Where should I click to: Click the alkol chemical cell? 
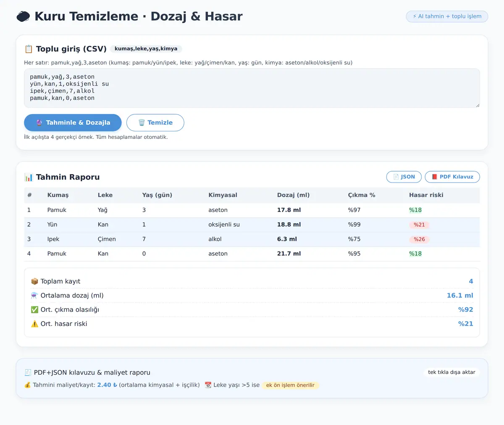215,239
